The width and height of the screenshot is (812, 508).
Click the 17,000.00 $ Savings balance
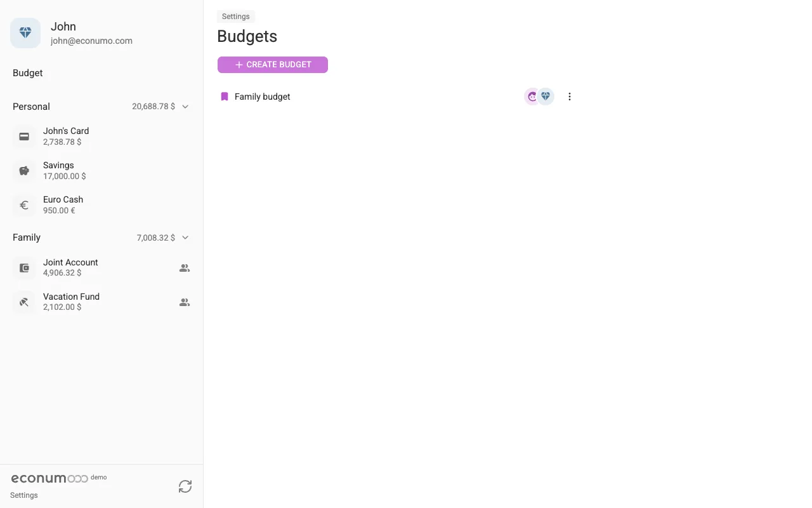click(65, 177)
